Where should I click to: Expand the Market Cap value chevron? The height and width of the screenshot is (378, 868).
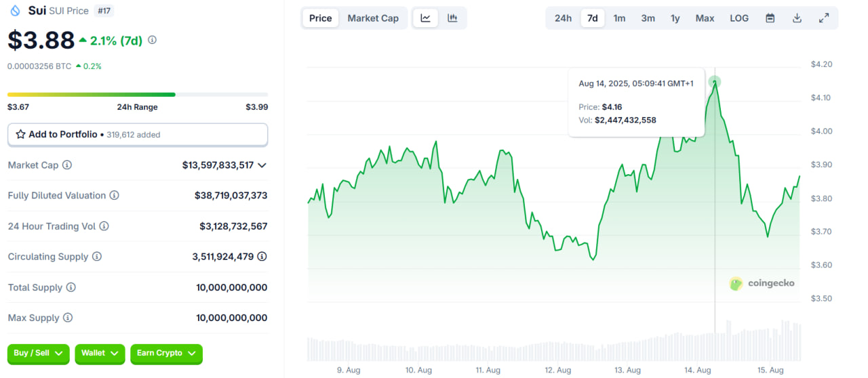[x=262, y=165]
